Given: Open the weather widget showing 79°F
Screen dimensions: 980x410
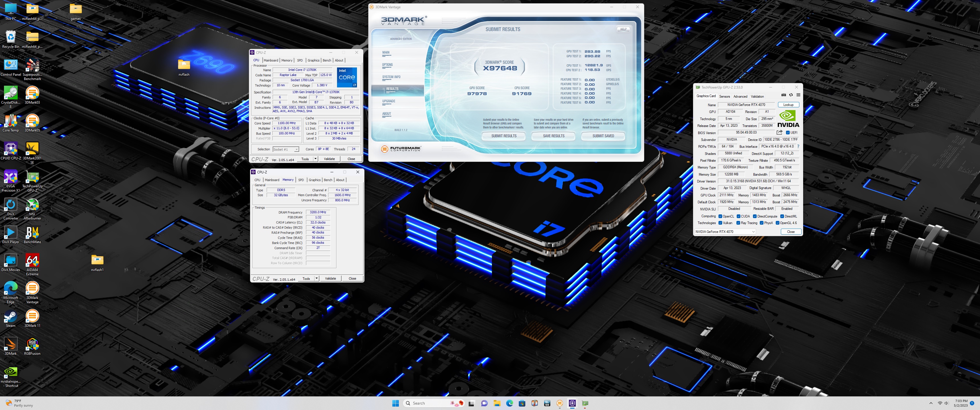Looking at the screenshot, I should tap(19, 403).
